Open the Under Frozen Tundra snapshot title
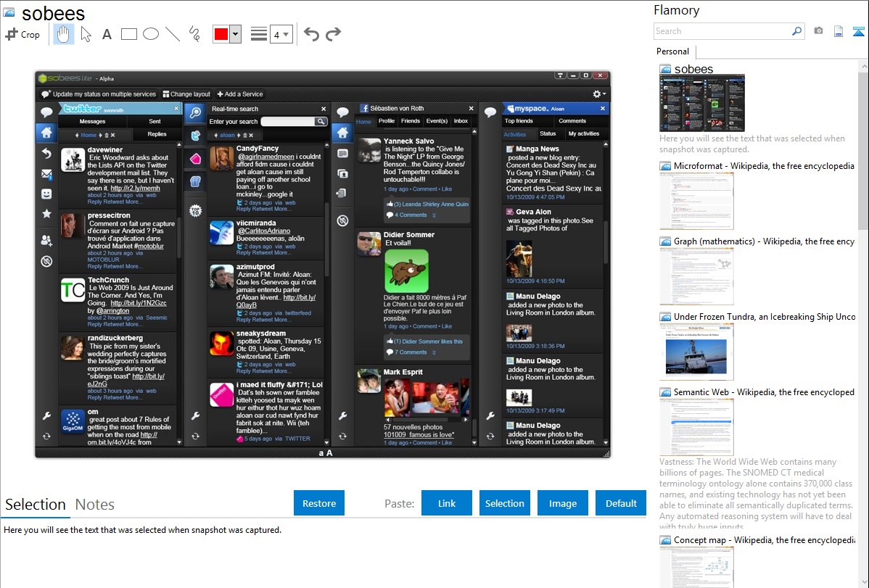 (x=765, y=316)
